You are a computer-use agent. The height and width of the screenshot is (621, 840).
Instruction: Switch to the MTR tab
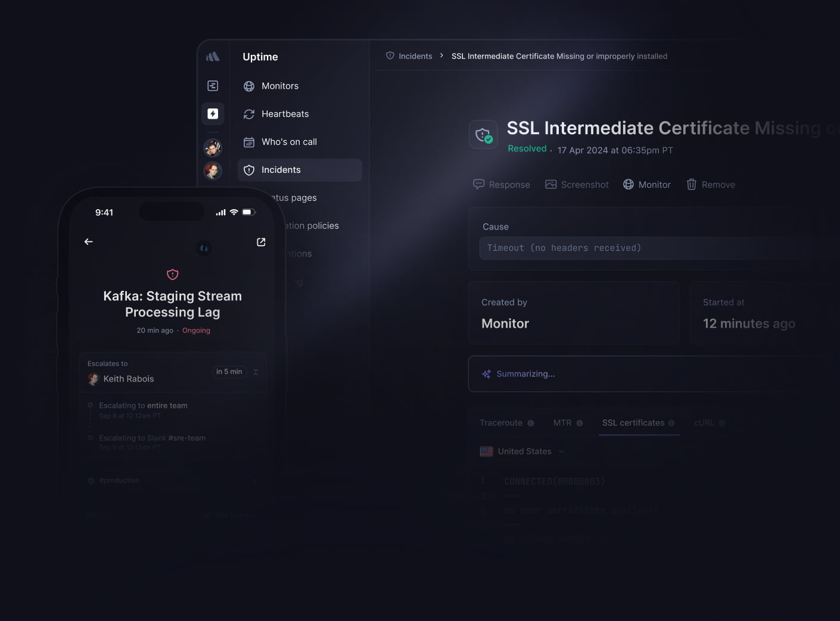(x=562, y=423)
